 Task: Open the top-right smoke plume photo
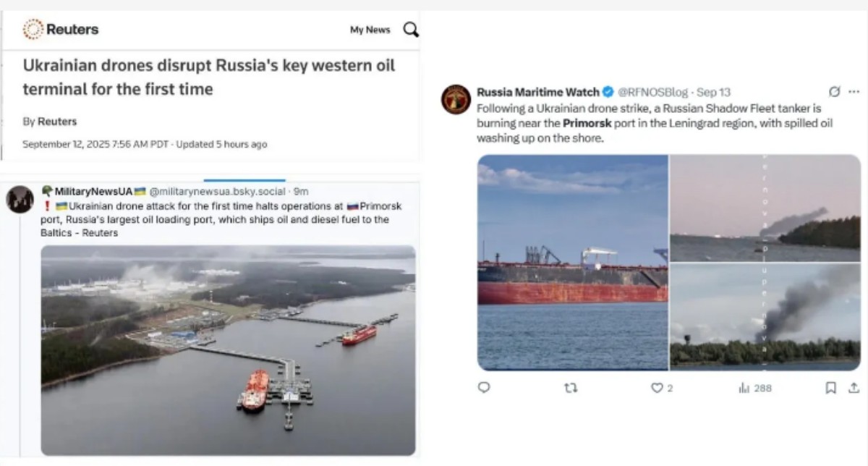pos(765,208)
